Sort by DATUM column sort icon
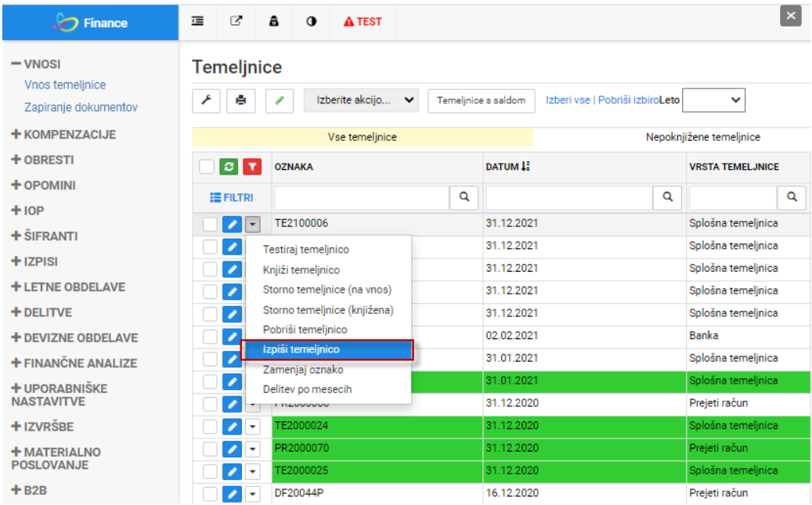 525,166
